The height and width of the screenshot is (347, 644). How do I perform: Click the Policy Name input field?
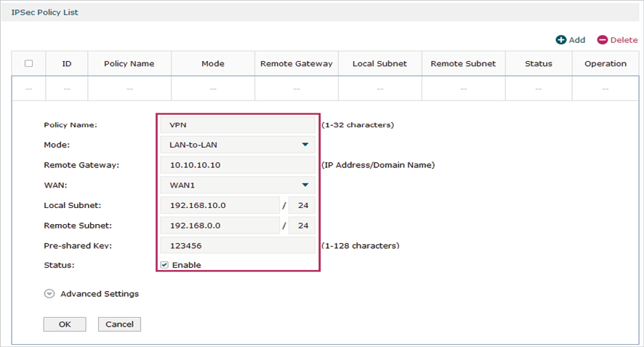tap(237, 124)
